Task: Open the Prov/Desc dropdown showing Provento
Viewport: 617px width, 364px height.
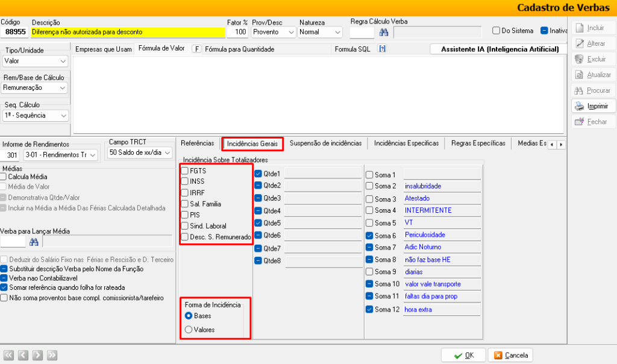Action: pyautogui.click(x=273, y=33)
